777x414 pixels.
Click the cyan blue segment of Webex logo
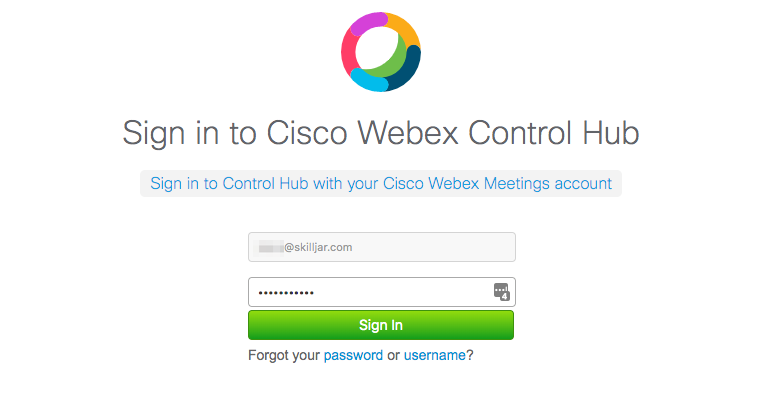point(369,80)
